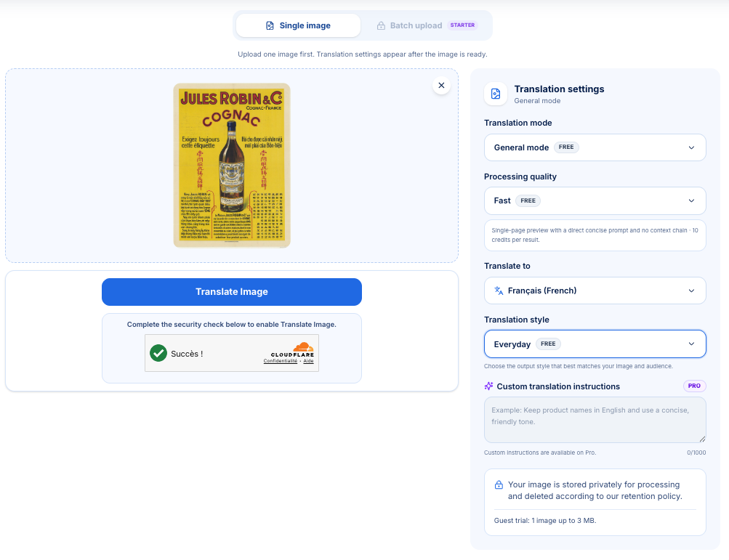This screenshot has height=560, width=729.
Task: Open the Cloudflare Confidentialité link
Action: pyautogui.click(x=281, y=361)
